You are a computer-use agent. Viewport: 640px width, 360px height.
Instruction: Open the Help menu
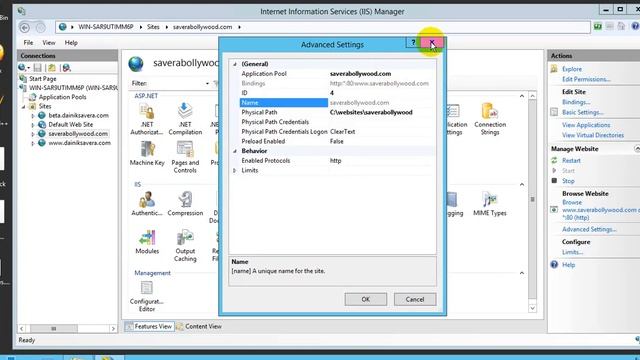pyautogui.click(x=71, y=42)
